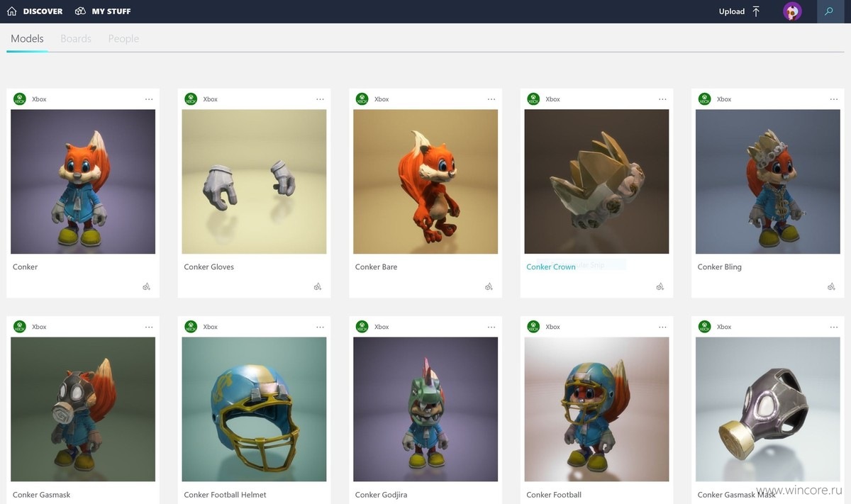
Task: Switch to the Boards tab
Action: click(76, 38)
